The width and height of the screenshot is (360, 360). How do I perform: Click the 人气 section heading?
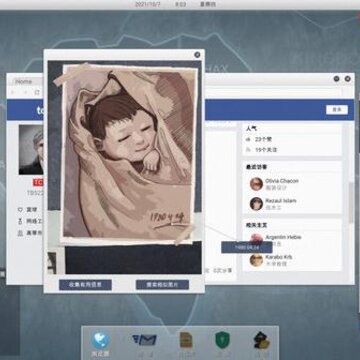click(x=251, y=128)
